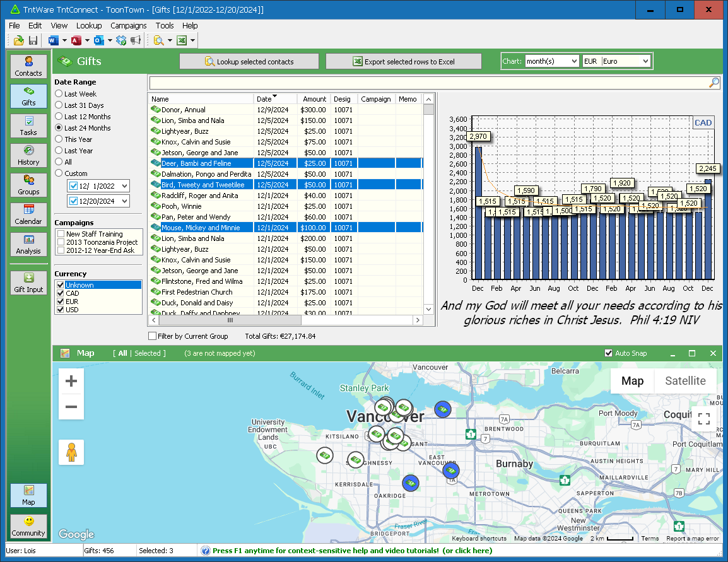Click the megaphone announcement toolbar icon
728x562 pixels.
136,40
